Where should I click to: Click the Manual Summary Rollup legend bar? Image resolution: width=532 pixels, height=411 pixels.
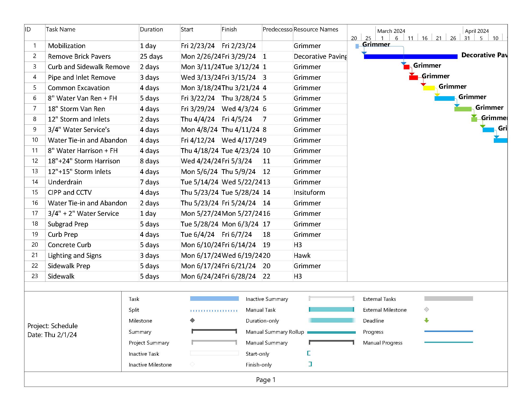click(331, 332)
